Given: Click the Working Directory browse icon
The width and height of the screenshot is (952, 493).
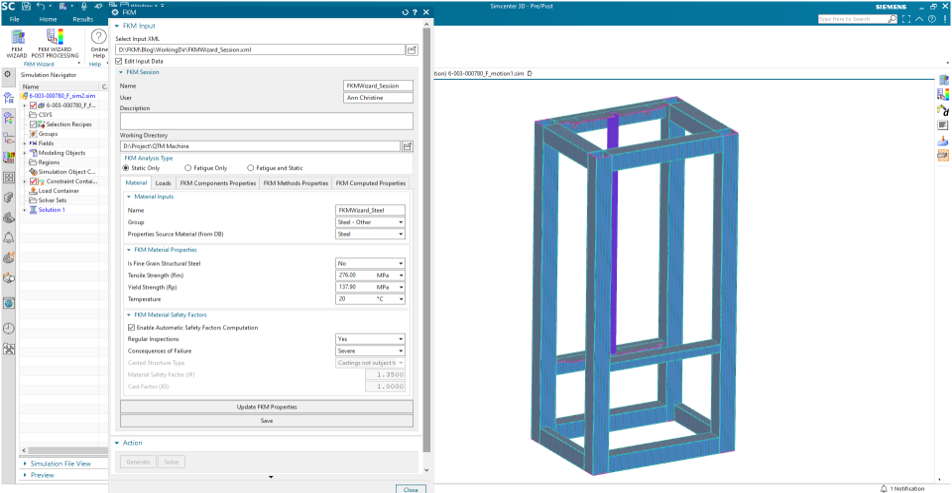Looking at the screenshot, I should tap(407, 146).
